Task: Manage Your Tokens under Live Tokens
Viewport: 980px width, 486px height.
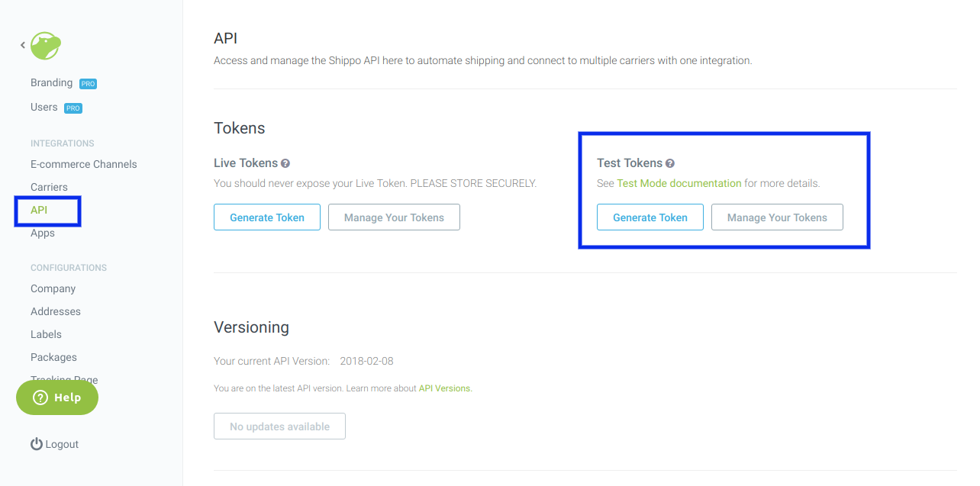Action: click(x=394, y=217)
